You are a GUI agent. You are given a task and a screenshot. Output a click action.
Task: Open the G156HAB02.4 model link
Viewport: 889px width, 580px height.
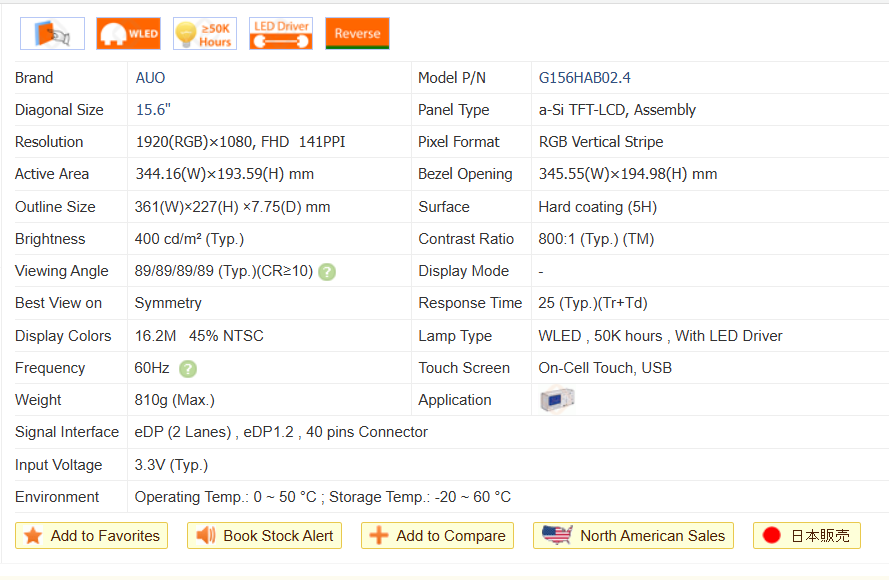pos(584,78)
